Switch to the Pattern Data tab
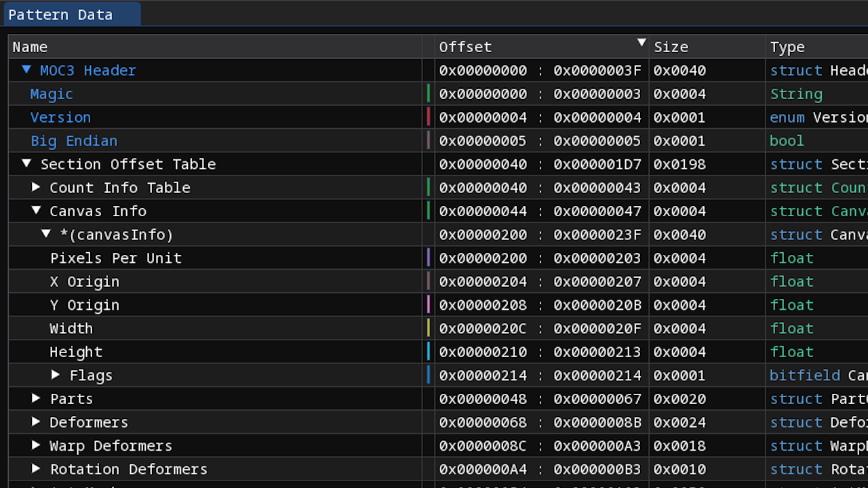 61,14
